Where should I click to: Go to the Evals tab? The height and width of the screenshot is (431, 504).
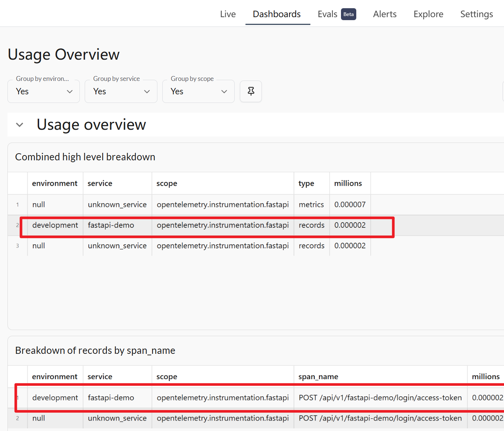(327, 14)
